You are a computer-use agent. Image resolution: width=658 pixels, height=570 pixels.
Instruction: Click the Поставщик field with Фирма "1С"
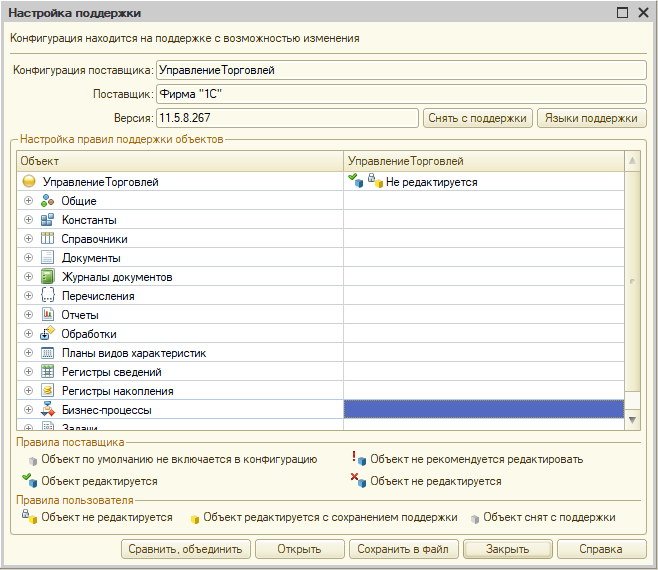coord(401,94)
